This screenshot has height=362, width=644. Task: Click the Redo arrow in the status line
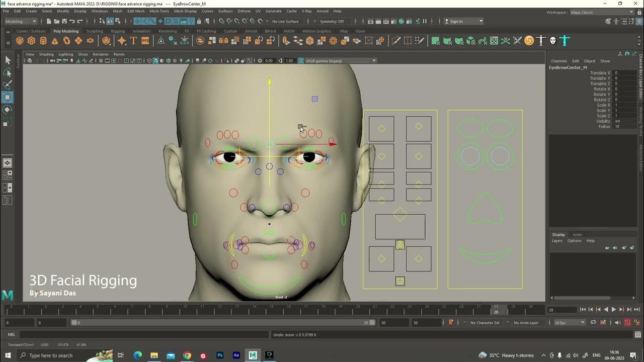pyautogui.click(x=79, y=21)
